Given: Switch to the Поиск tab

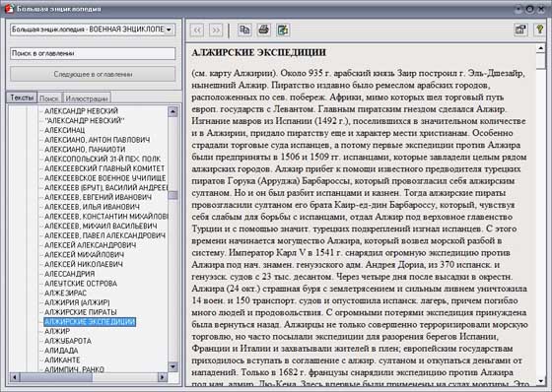Looking at the screenshot, I should pos(49,98).
